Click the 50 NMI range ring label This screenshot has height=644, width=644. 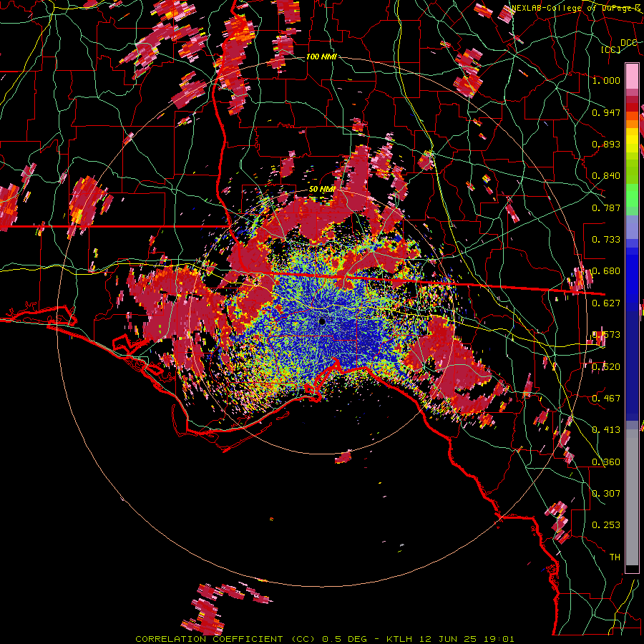(322, 190)
